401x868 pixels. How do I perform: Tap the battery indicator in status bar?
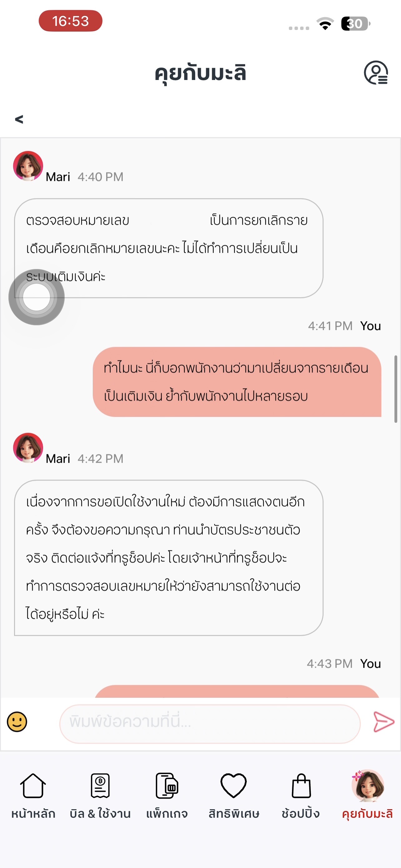355,23
